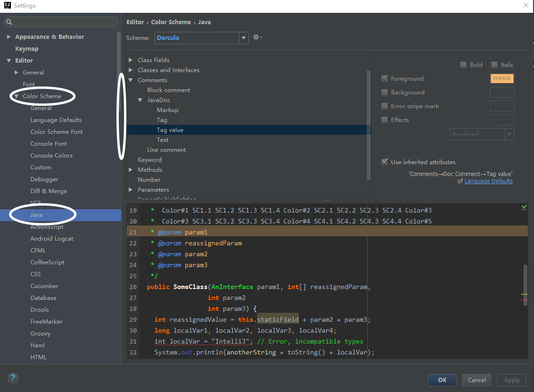
Task: Enable the Effects checkbox
Action: point(384,120)
